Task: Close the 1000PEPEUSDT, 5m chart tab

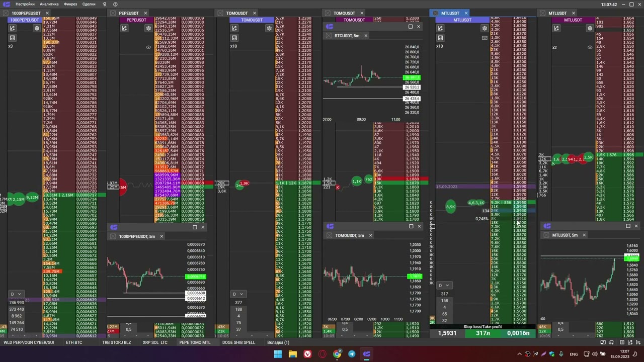Action: [162, 236]
